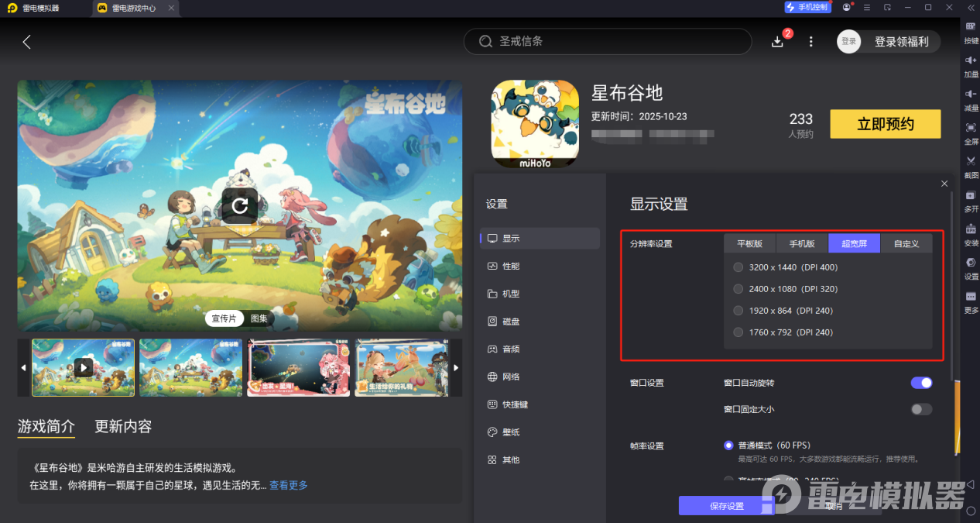Play the first video thumbnail in gallery
The height and width of the screenshot is (523, 980).
click(83, 367)
